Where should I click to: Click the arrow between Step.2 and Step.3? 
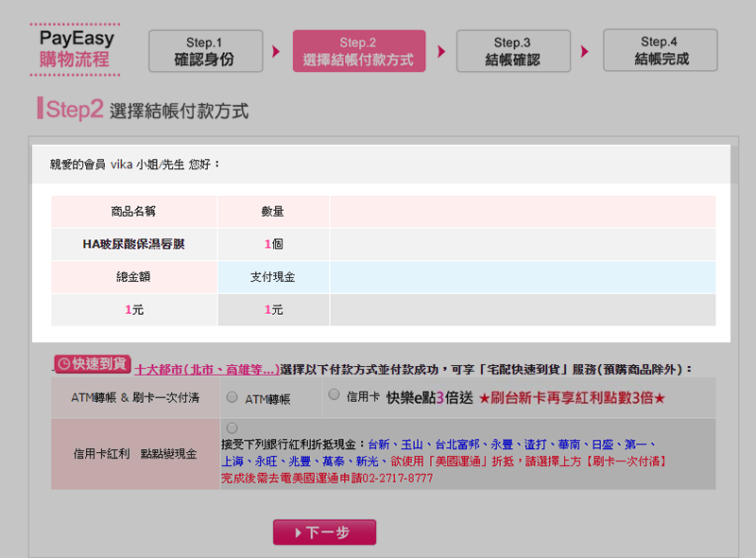click(x=441, y=51)
